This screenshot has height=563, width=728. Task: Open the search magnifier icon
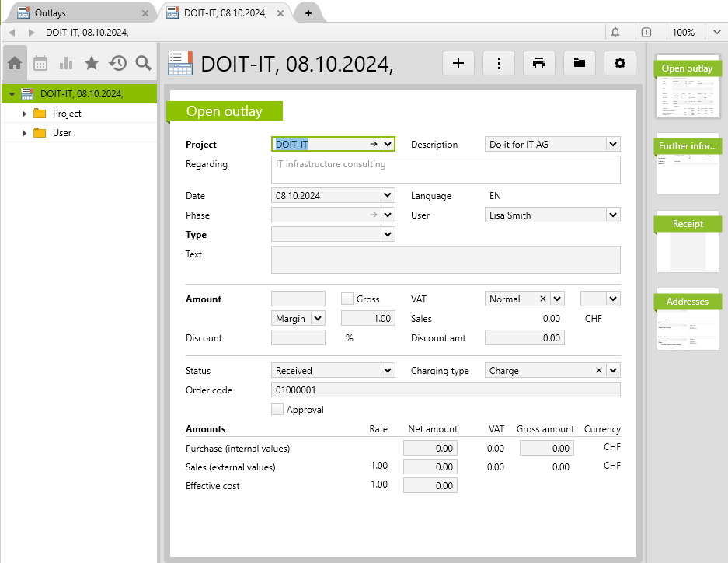143,63
